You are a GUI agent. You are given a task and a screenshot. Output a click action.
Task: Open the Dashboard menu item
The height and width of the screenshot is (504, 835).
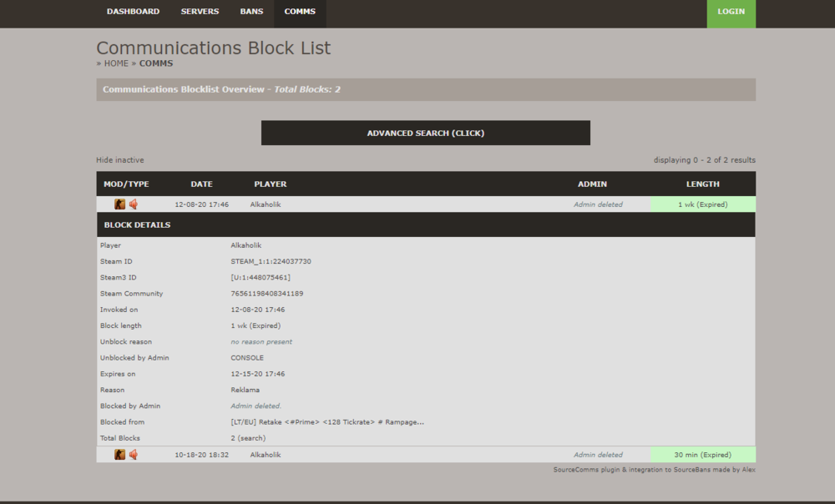tap(133, 12)
